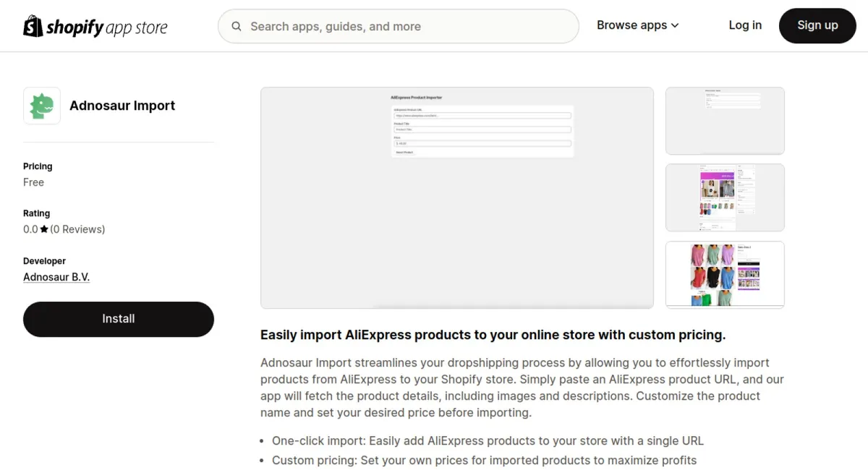Click the Sign up button
This screenshot has height=470, width=868.
pos(817,25)
